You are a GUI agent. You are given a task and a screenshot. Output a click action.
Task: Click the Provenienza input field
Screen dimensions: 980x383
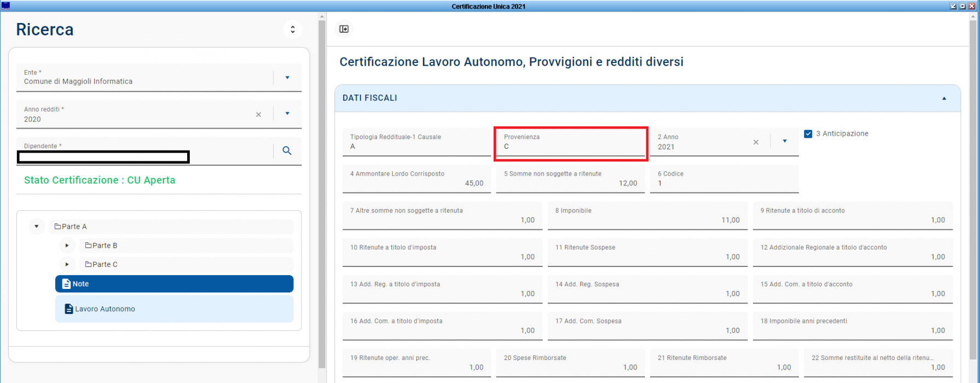[571, 146]
